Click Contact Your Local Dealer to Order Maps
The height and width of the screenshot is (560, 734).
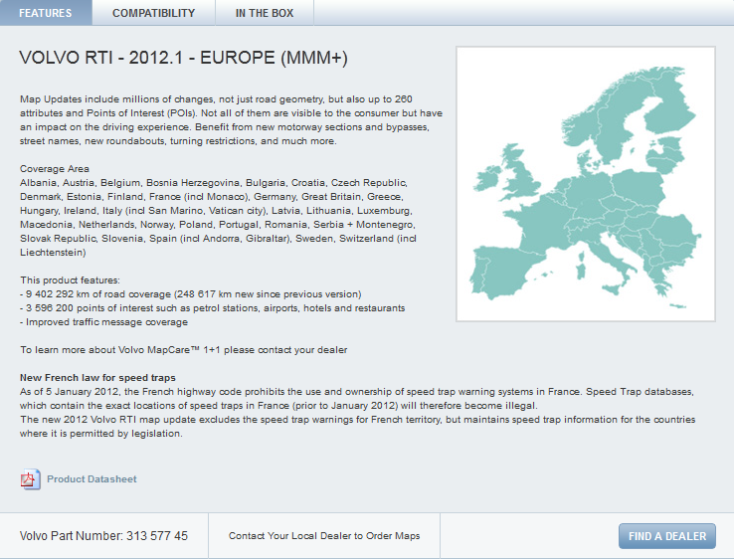324,536
